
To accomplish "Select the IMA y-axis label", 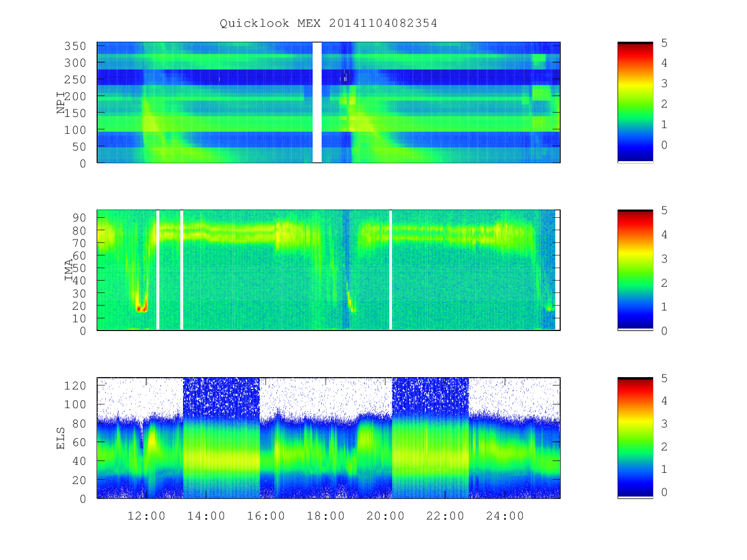I will 69,271.
